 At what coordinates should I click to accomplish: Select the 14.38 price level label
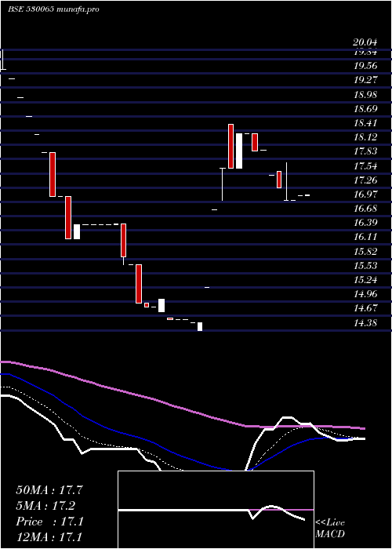(365, 323)
